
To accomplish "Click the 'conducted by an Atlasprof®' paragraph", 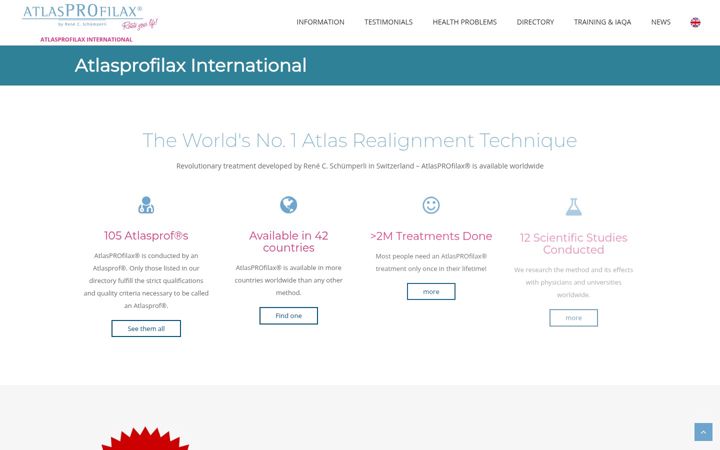I will pyautogui.click(x=146, y=280).
